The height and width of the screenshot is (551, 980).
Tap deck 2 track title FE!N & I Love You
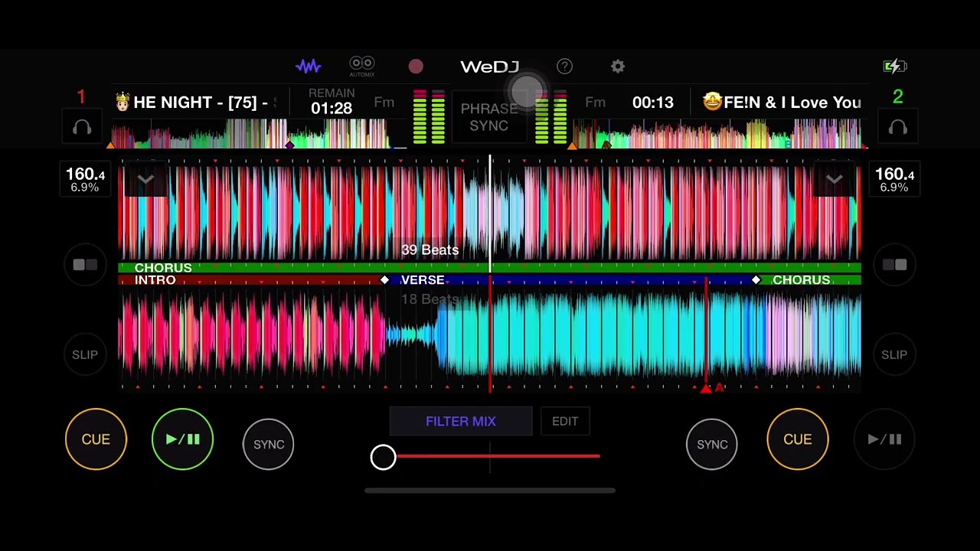[782, 103]
